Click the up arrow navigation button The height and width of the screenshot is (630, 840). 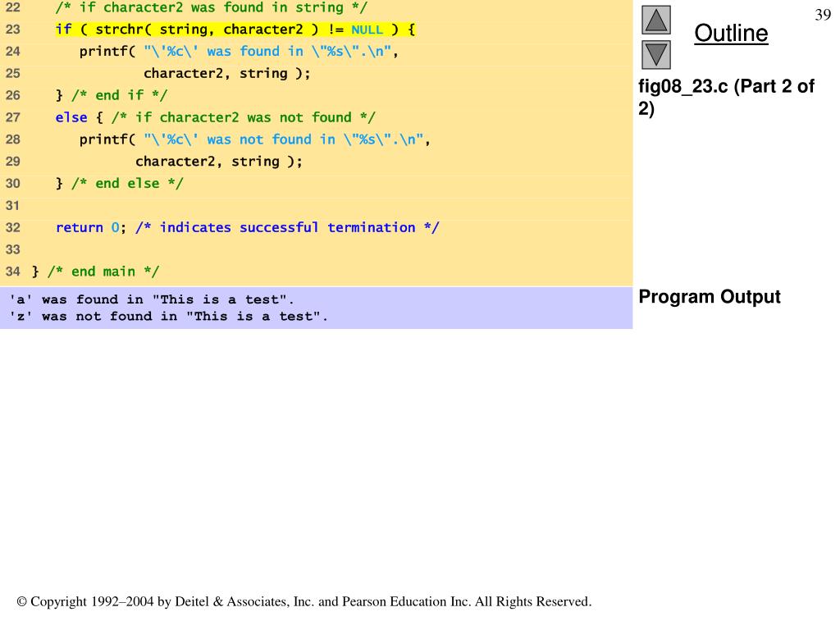point(656,21)
